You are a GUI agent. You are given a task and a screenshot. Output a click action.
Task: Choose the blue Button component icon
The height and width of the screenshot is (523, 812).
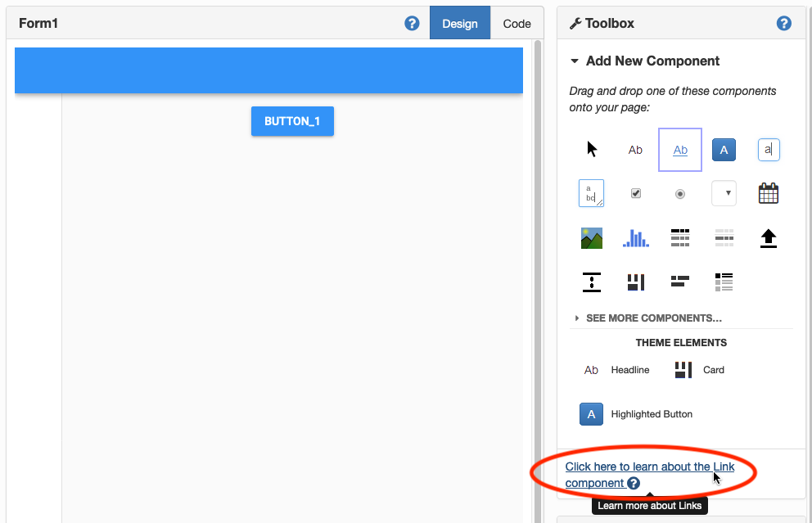tap(724, 150)
